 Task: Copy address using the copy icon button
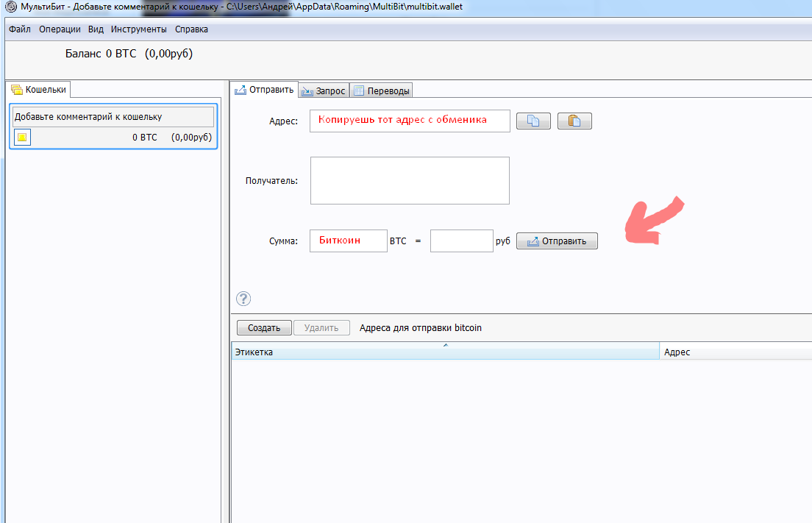click(533, 121)
